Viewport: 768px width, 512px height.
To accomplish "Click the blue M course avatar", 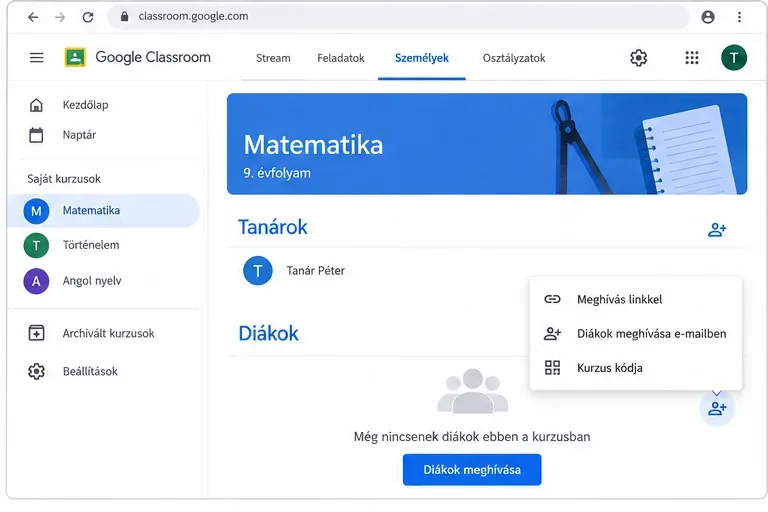I will coord(36,211).
